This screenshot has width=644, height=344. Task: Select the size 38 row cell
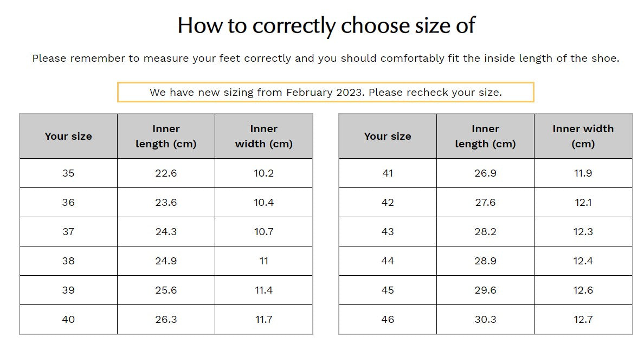tap(68, 261)
